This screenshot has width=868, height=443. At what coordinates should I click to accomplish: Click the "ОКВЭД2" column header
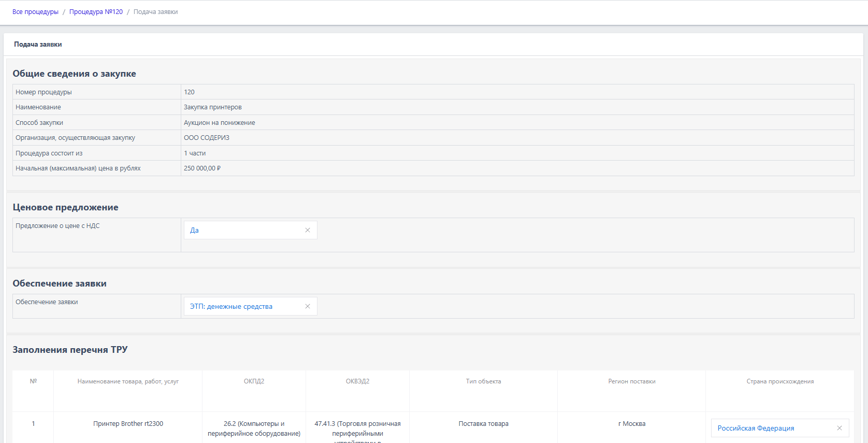tap(357, 381)
